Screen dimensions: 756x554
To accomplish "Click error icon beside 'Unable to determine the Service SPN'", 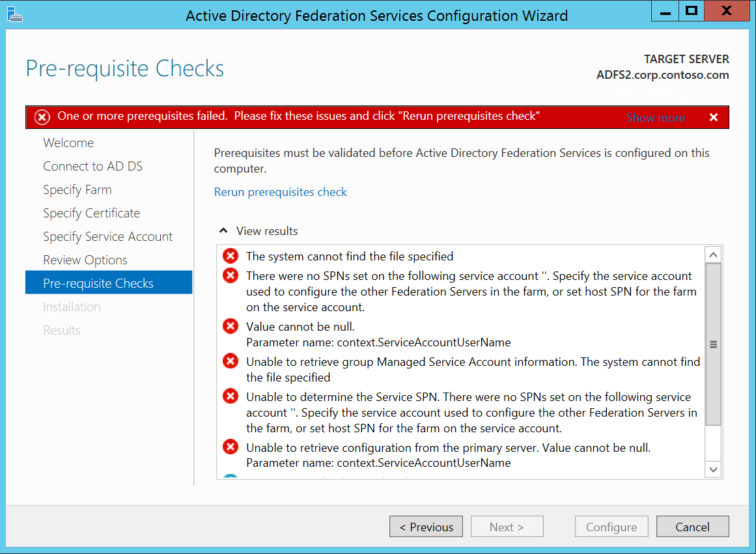I will 231,396.
